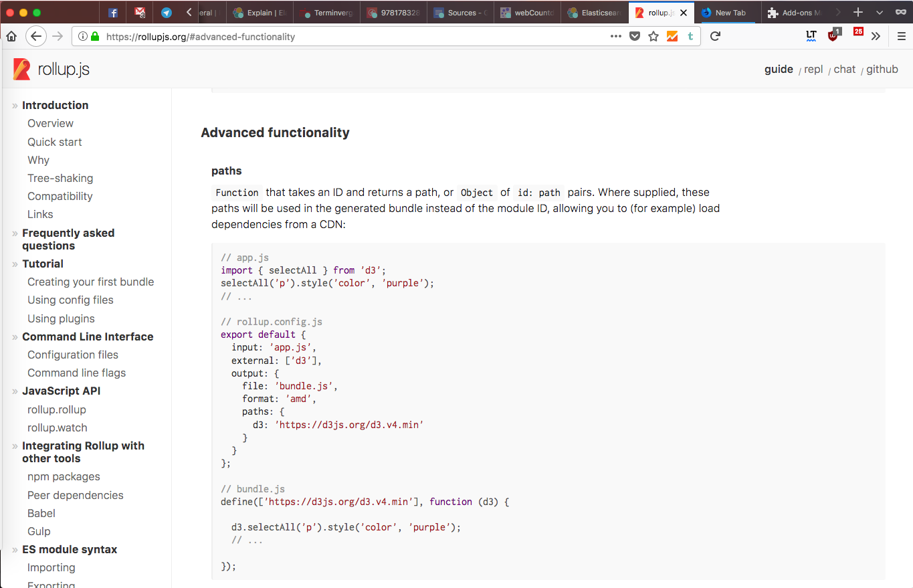The width and height of the screenshot is (913, 588).
Task: Open the uBlock shield extension icon
Action: [x=833, y=35]
